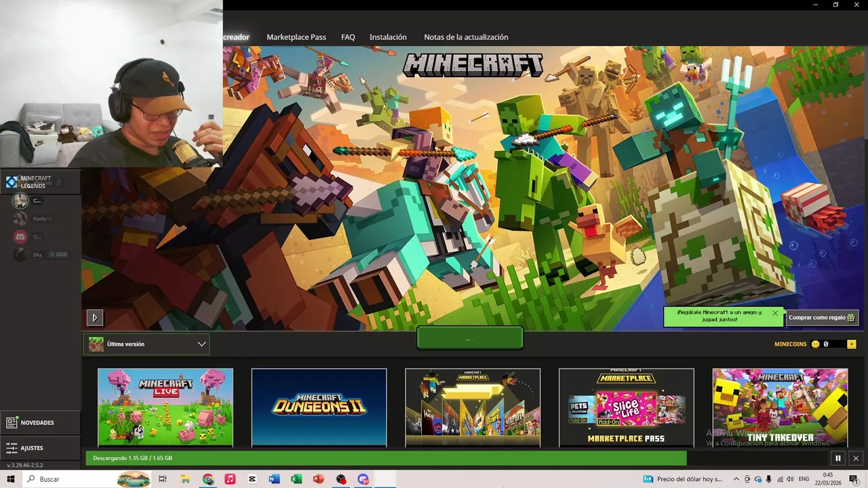Viewport: 868px width, 488px height.
Task: Click the Ajustes sliders icon
Action: point(12,448)
